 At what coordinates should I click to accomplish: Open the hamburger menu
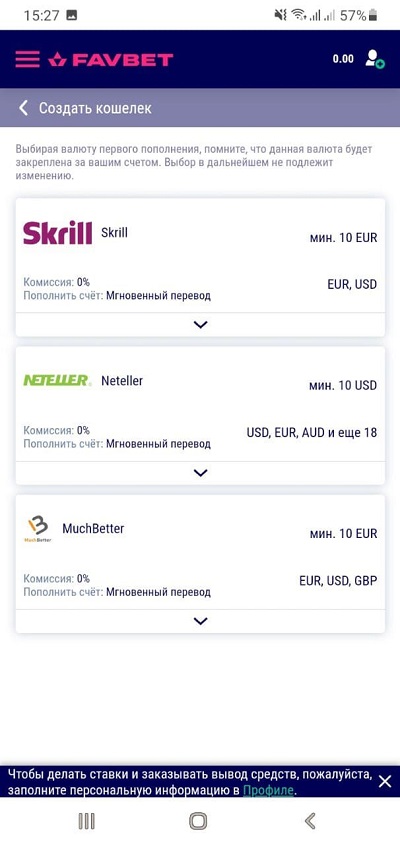(x=27, y=59)
